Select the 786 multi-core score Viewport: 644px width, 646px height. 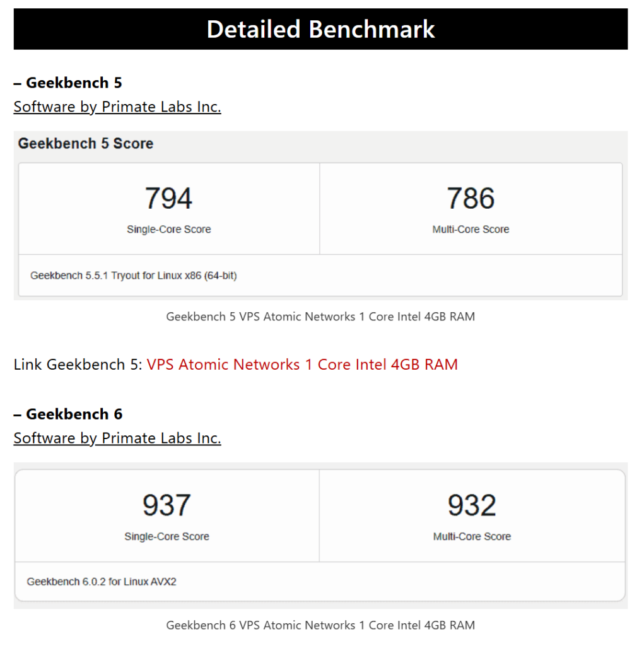tap(471, 199)
